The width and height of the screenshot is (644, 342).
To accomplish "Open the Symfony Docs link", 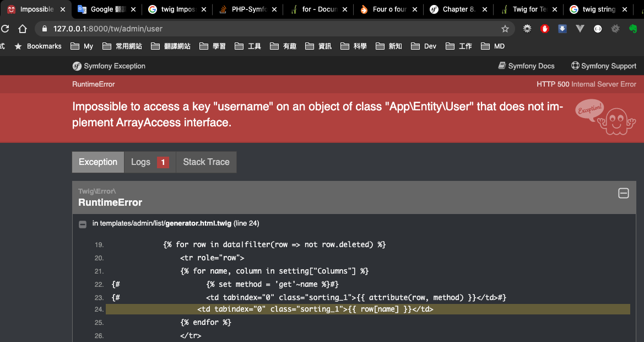I will 526,66.
